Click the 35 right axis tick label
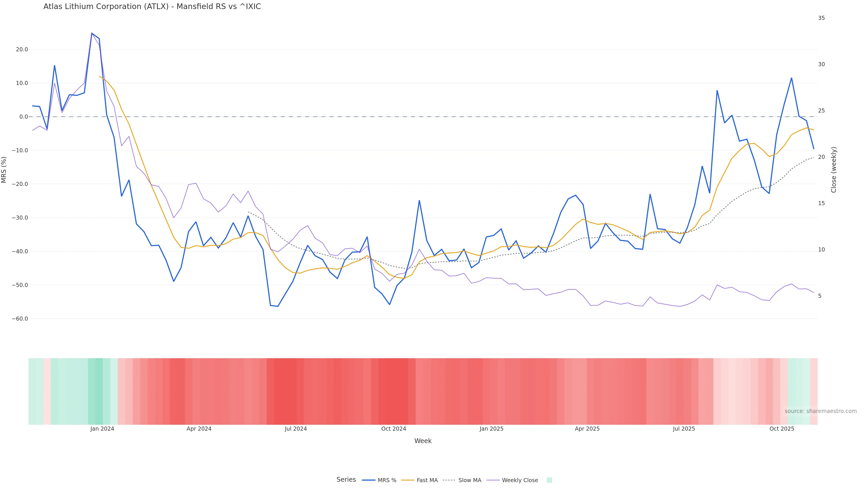Image resolution: width=868 pixels, height=488 pixels. pos(821,18)
